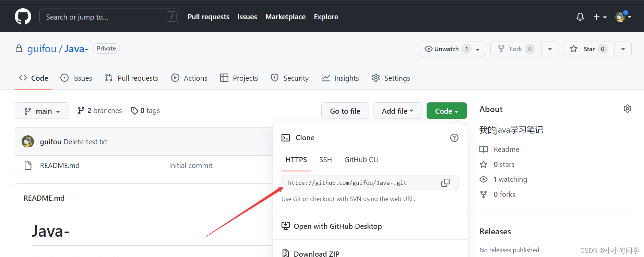Open guifou commit author avatar
This screenshot has width=644, height=257.
tap(28, 142)
